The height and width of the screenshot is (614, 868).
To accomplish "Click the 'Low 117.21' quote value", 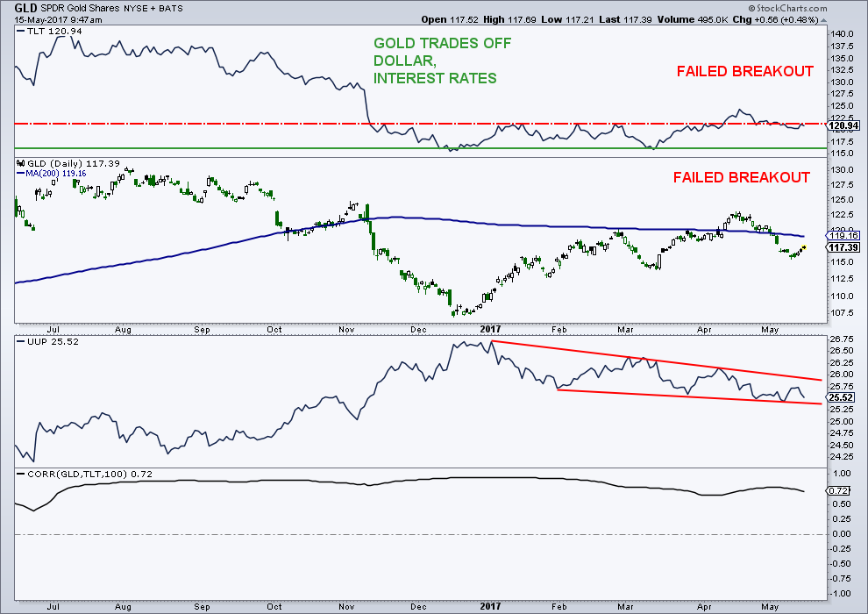I will click(x=567, y=19).
